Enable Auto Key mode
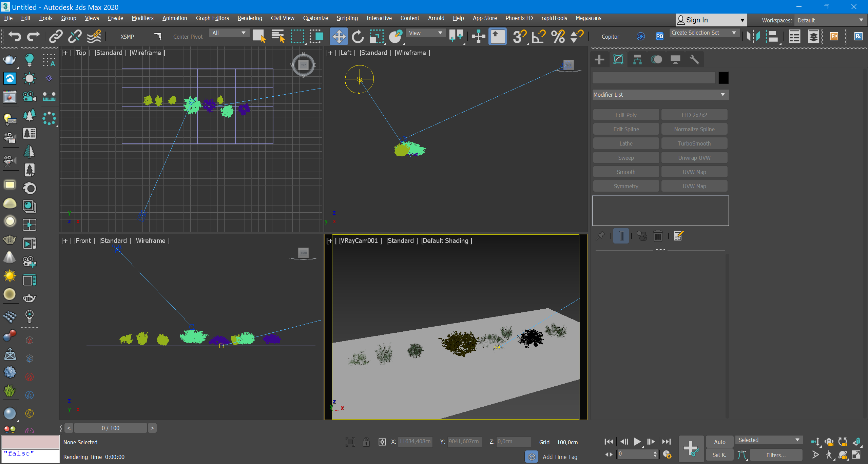Image resolution: width=868 pixels, height=464 pixels. pos(719,442)
